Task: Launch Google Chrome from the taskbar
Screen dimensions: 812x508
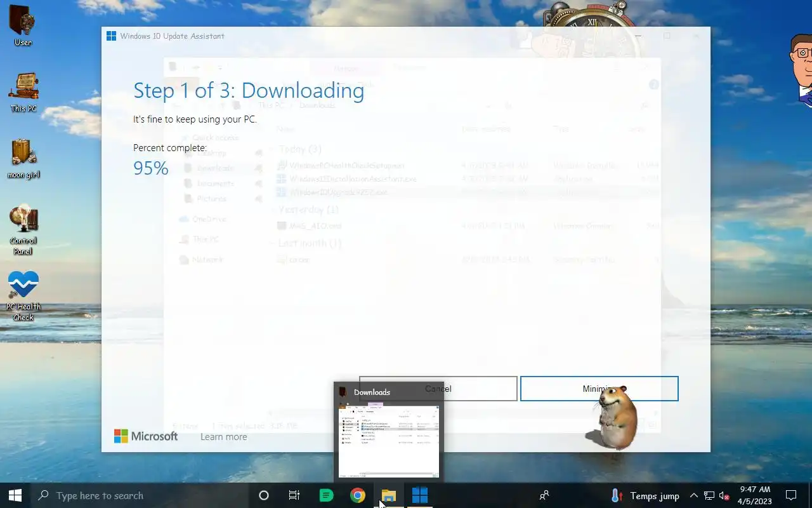Action: click(358, 495)
